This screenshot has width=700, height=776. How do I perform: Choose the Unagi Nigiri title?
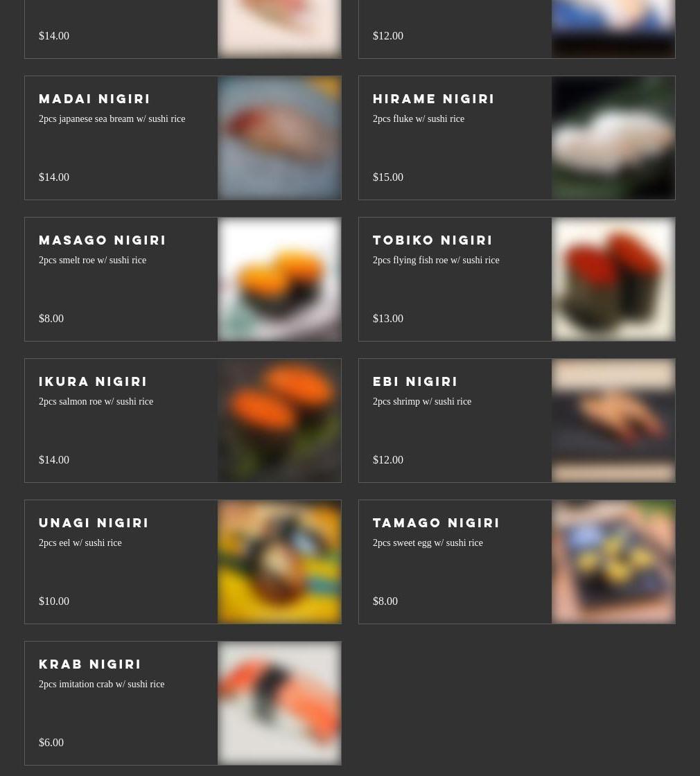point(94,522)
